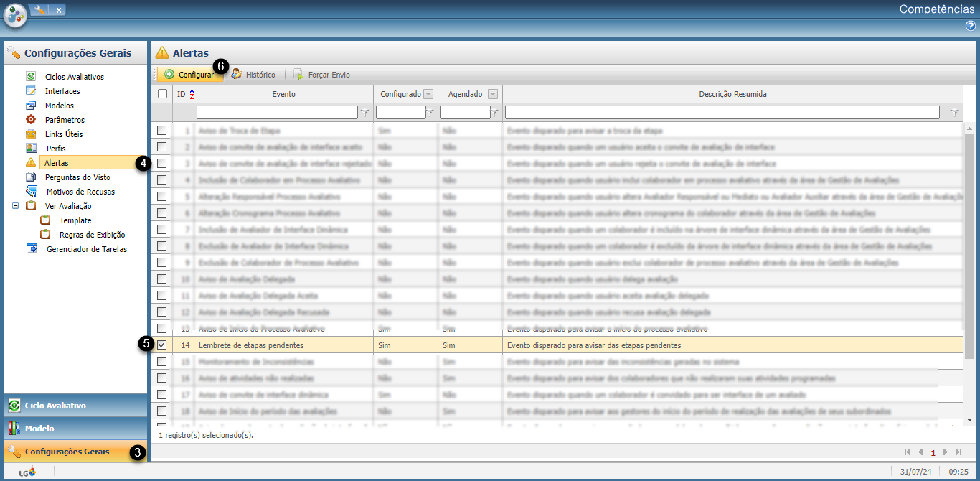Image resolution: width=980 pixels, height=481 pixels.
Task: Open the Ciclo Avaliativo accordion panel
Action: [75, 406]
